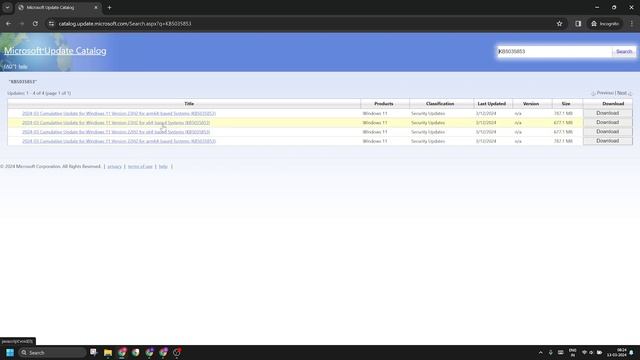Open the Microsoft Update Catalog home link
The image size is (640, 360).
(55, 51)
